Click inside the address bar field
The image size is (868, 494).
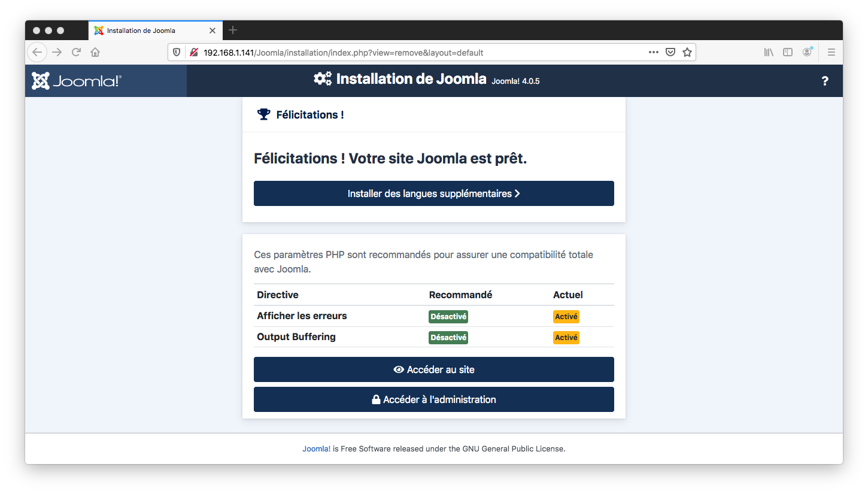pos(359,52)
